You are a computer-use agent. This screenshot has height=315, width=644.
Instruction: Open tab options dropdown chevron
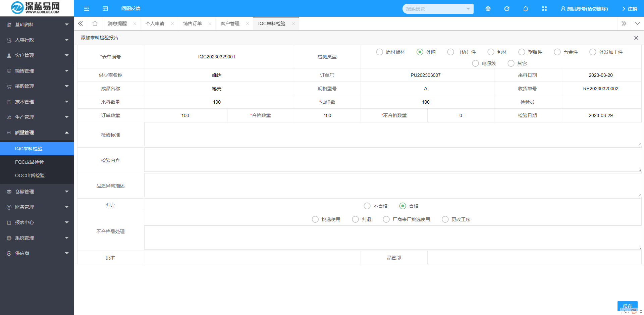coord(637,23)
